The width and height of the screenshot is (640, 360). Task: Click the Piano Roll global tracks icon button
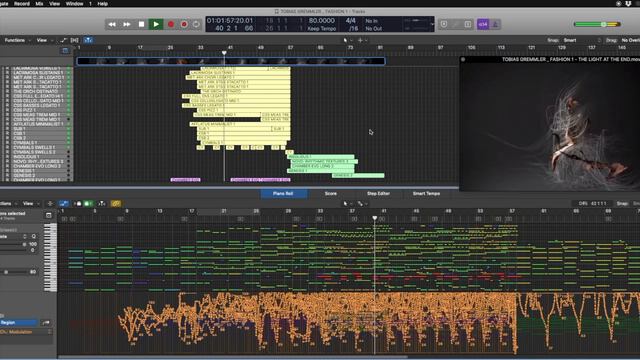click(x=48, y=215)
